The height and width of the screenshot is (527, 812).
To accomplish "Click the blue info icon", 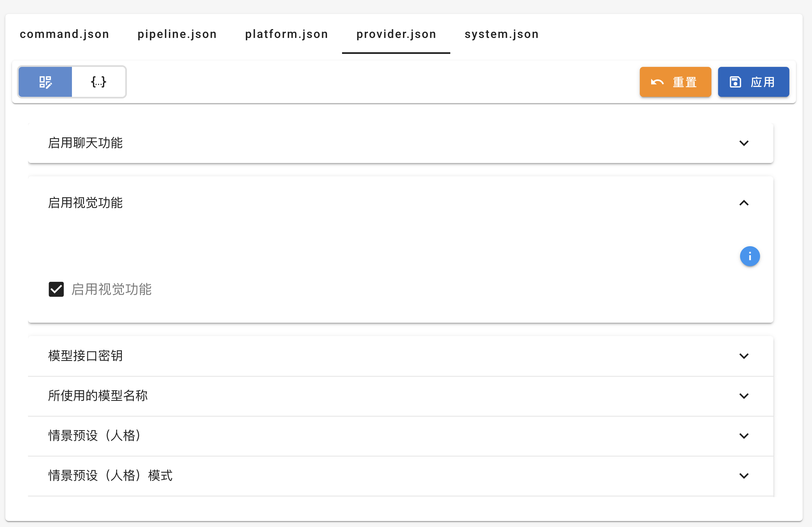I will point(750,256).
